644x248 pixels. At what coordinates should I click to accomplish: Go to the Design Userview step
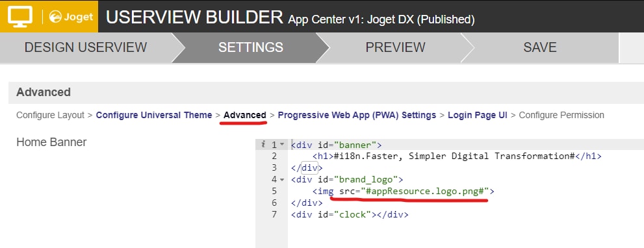click(85, 47)
